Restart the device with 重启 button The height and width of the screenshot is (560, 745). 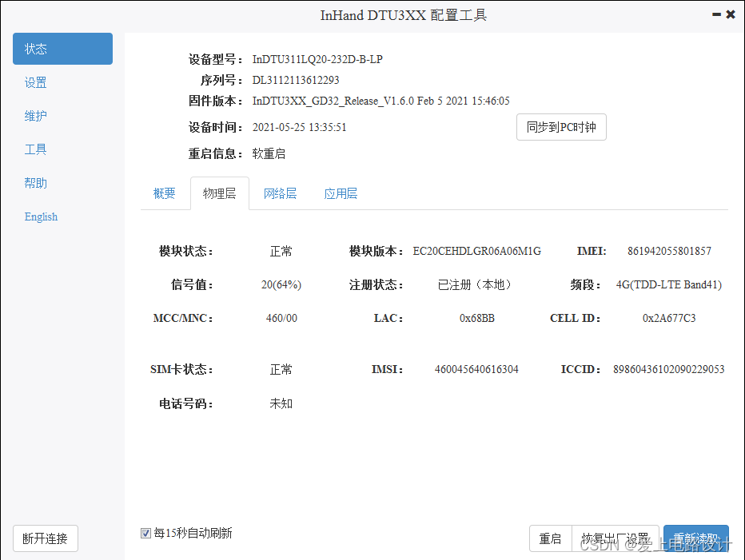(x=551, y=538)
